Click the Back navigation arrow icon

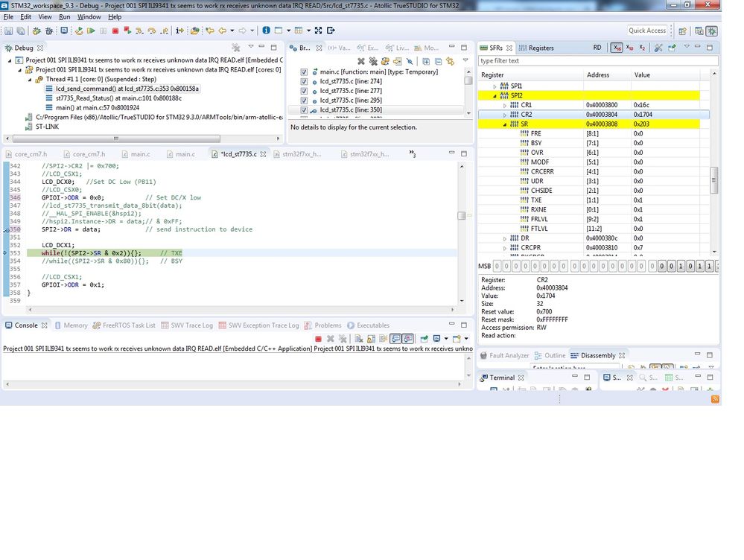coord(223,31)
